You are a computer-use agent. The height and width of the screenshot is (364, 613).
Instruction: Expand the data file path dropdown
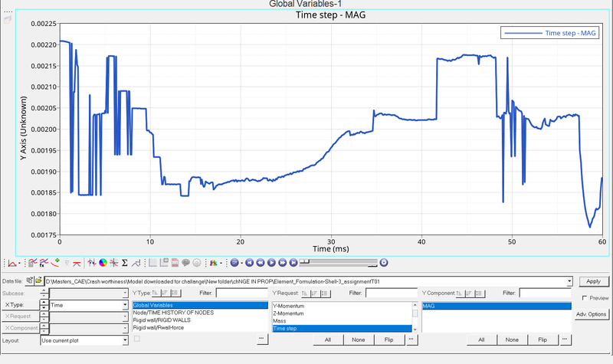tap(569, 282)
